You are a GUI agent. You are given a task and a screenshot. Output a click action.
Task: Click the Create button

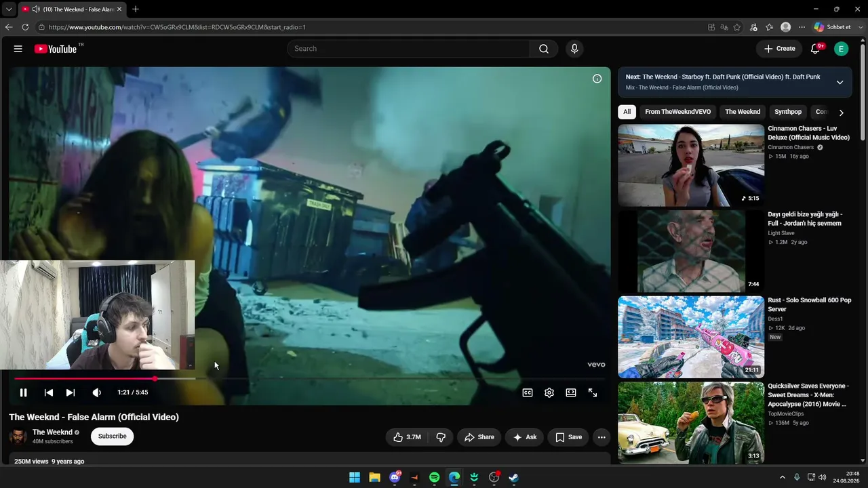(x=780, y=49)
